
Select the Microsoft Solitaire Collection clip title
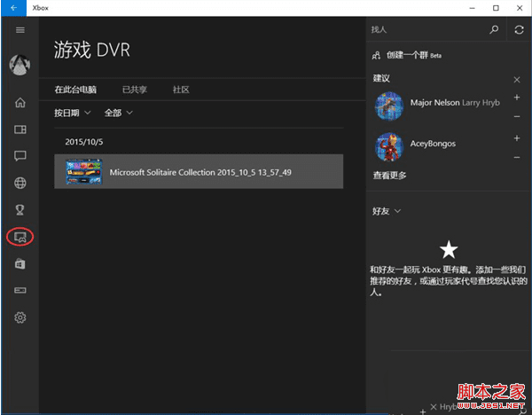[x=200, y=172]
